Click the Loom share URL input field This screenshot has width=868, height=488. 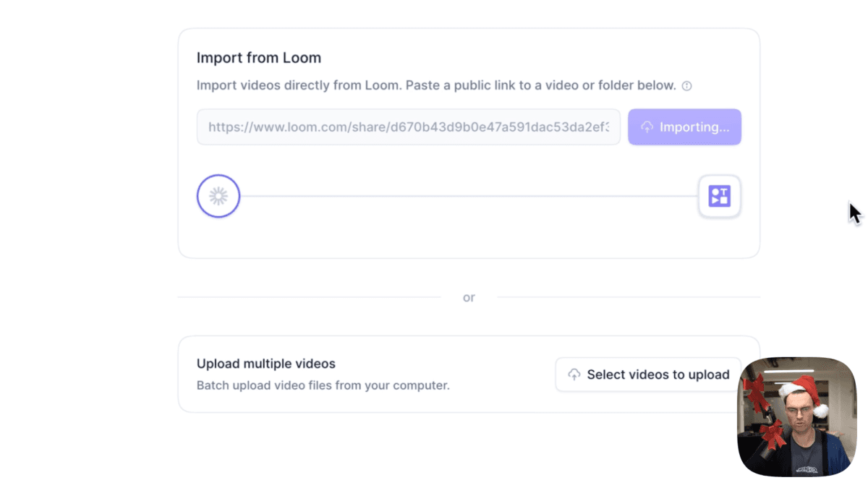point(409,127)
